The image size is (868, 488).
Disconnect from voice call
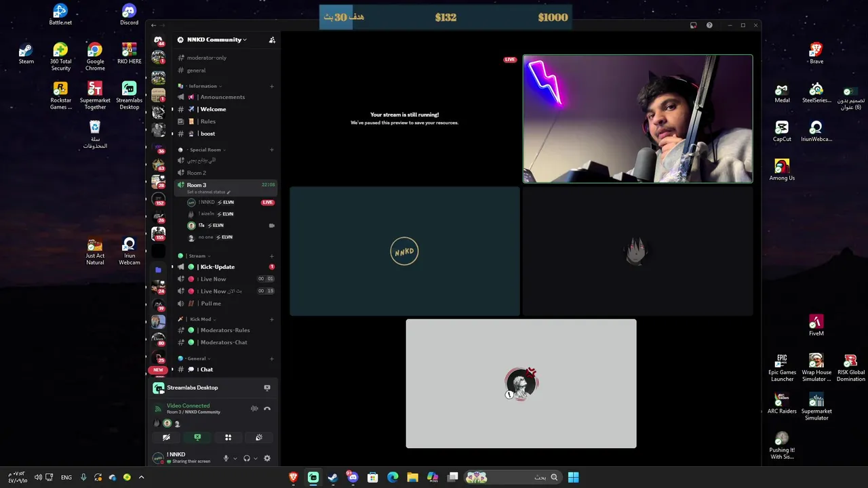tap(267, 409)
